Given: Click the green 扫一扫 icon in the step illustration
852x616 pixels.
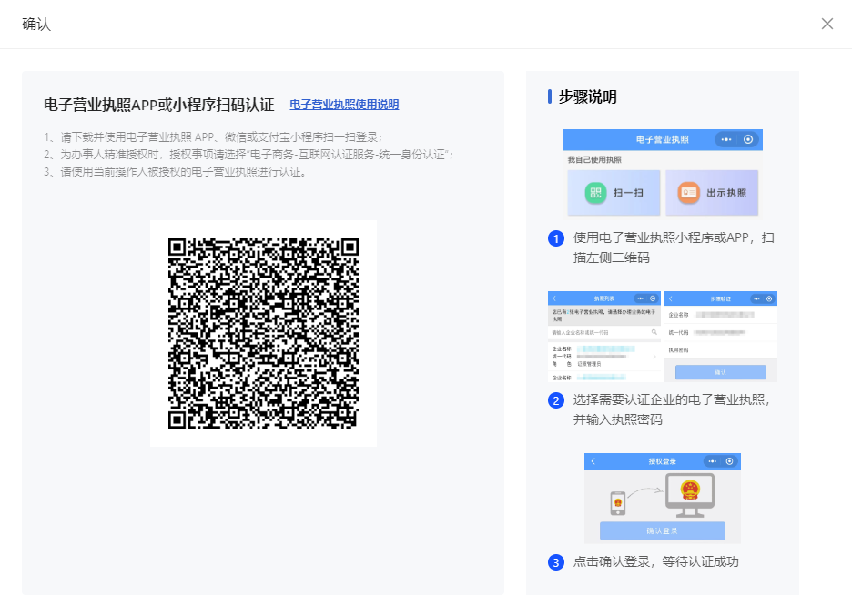Looking at the screenshot, I should (595, 193).
